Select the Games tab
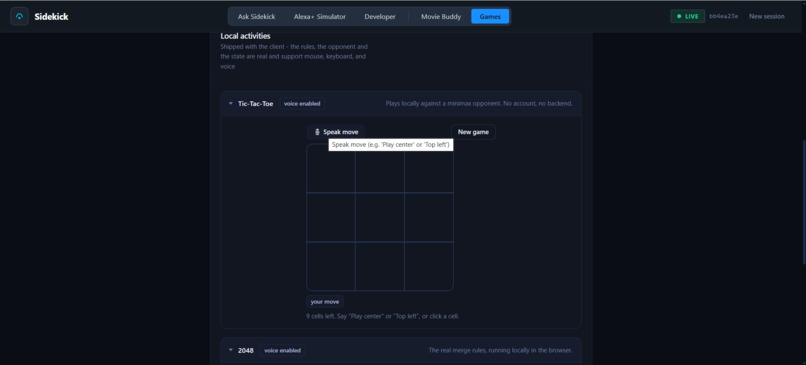 click(490, 16)
